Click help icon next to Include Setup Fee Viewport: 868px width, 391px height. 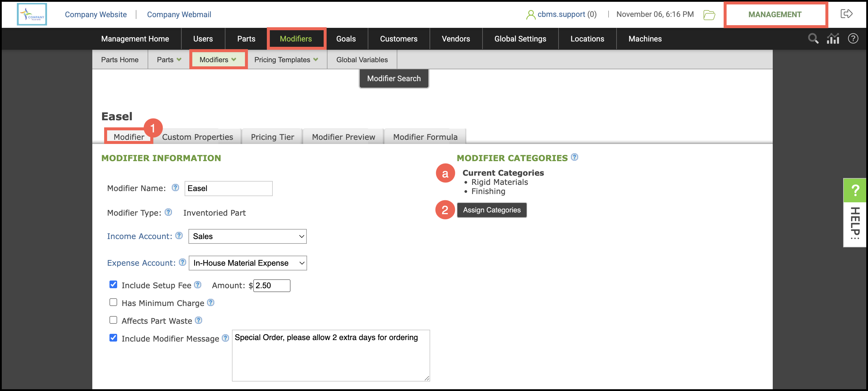(x=198, y=285)
